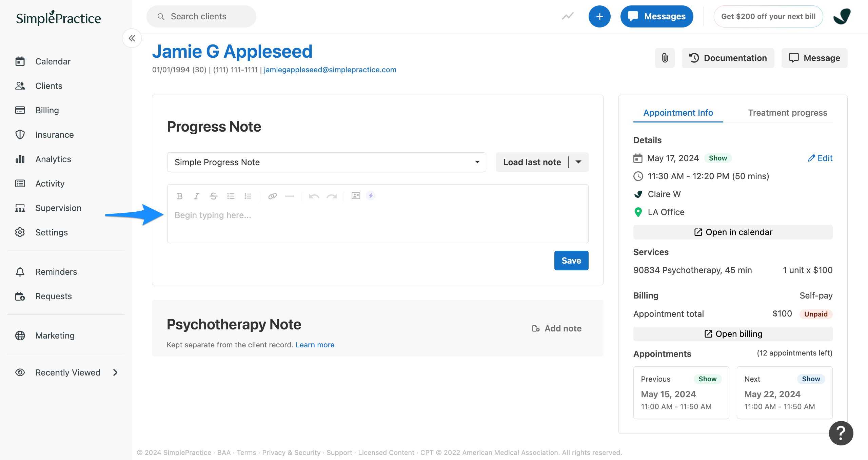Open the Simple Progress Note template dropdown
868x460 pixels.
point(327,162)
